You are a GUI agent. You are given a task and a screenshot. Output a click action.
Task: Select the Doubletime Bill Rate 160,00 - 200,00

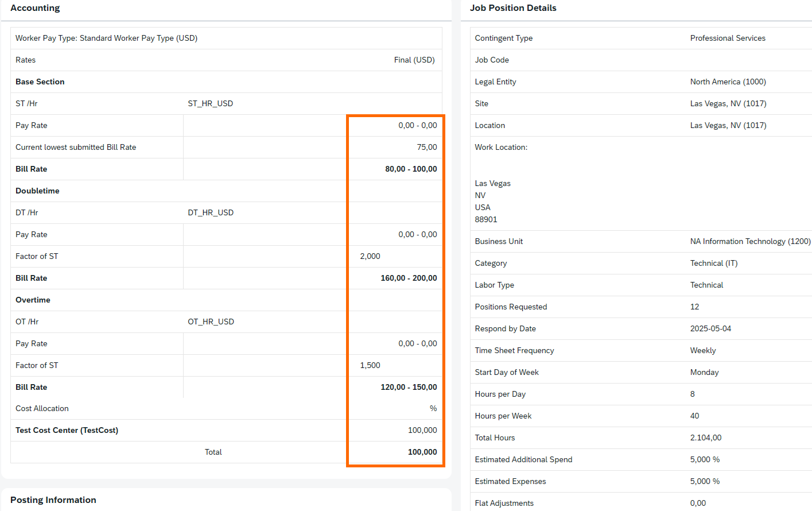point(409,278)
